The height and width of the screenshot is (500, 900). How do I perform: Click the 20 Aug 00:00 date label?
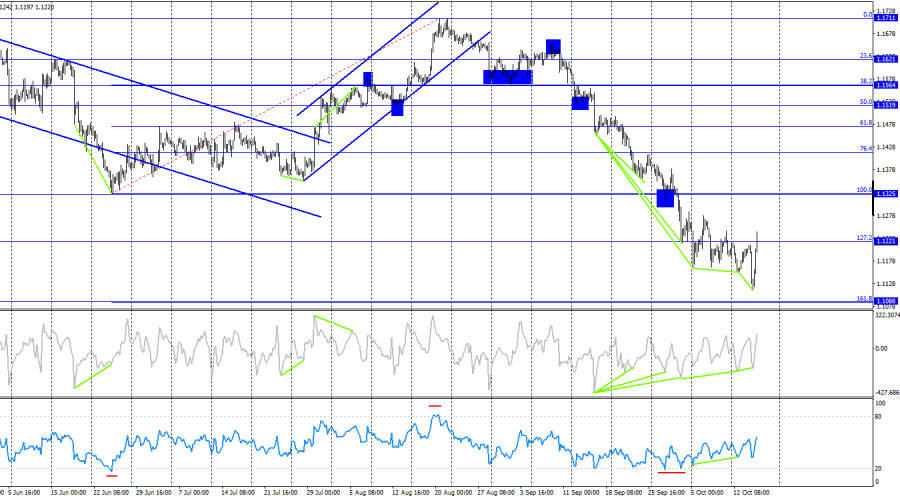(452, 493)
